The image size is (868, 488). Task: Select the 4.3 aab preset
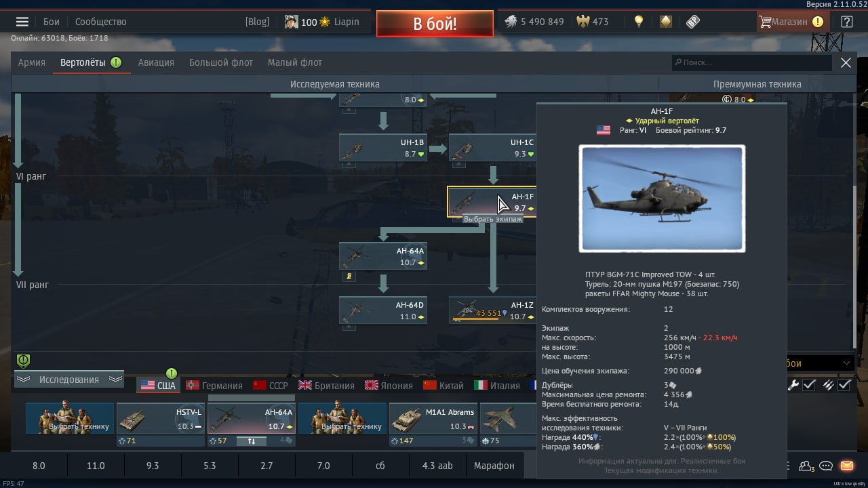click(x=437, y=466)
